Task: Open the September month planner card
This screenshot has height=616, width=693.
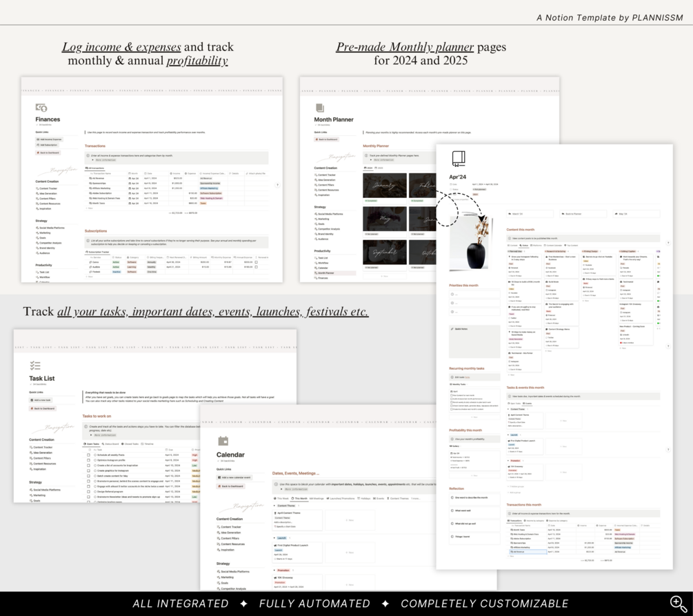Action: pos(385,255)
